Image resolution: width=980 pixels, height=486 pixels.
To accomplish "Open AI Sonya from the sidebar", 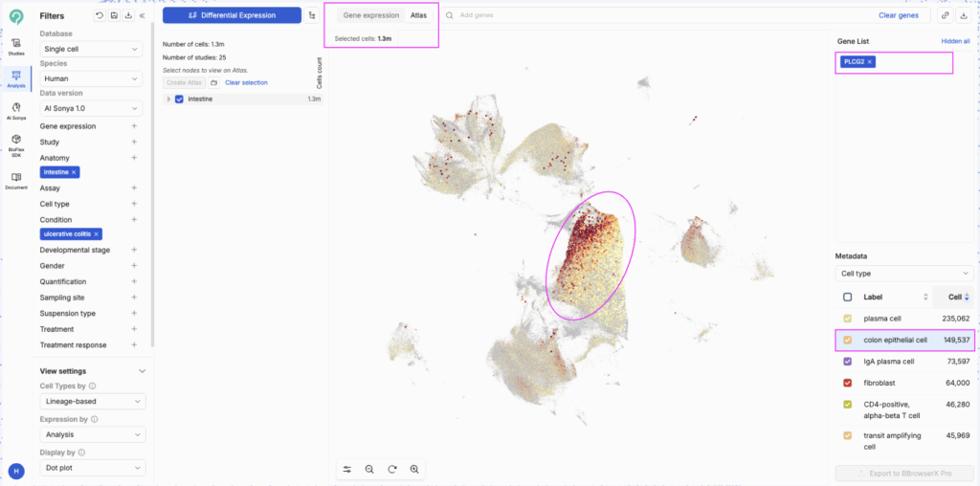I will [x=16, y=110].
